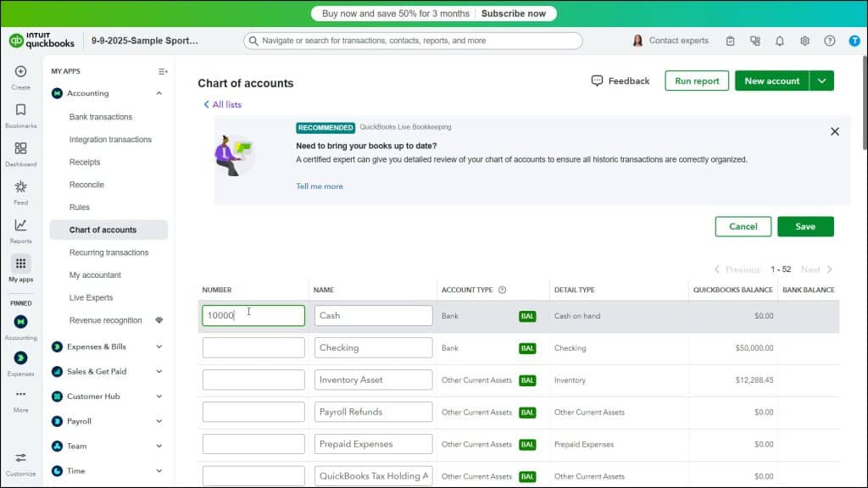Open Recurring transactions from the menu

coord(108,252)
